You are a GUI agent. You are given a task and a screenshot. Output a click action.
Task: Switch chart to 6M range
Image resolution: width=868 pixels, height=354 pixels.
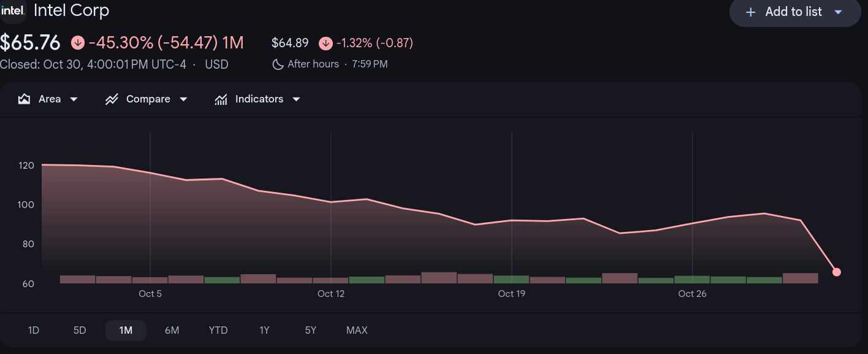click(x=172, y=330)
